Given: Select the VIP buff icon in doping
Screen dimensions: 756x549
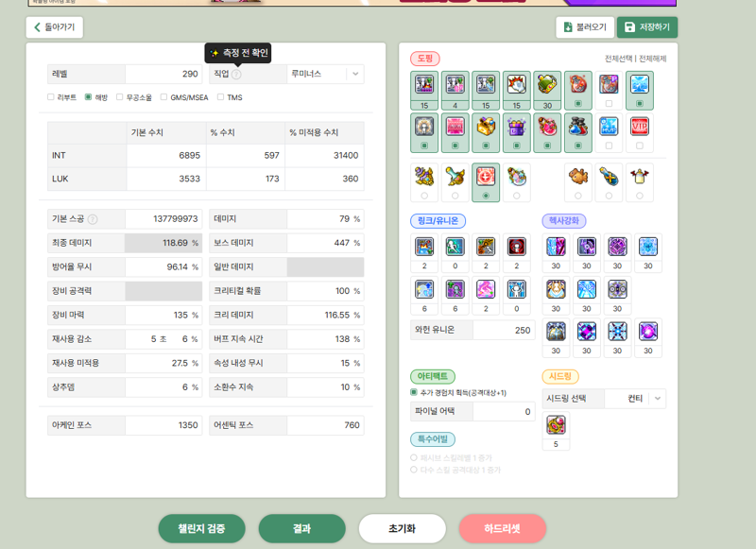Looking at the screenshot, I should pyautogui.click(x=640, y=127).
